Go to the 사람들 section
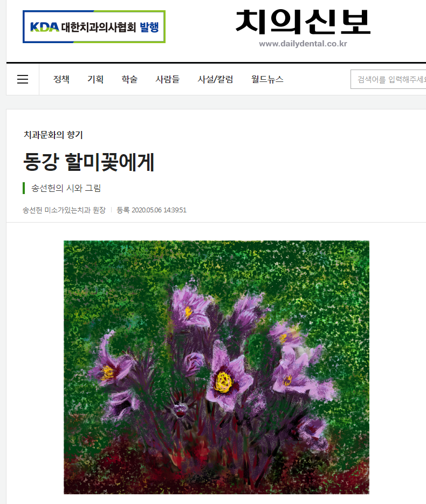This screenshot has width=426, height=504. click(168, 79)
